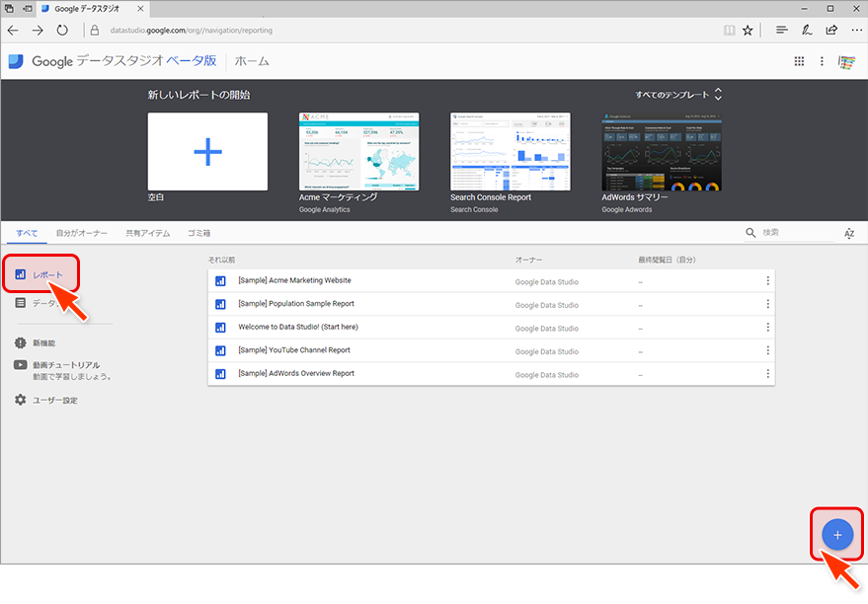
Task: Open options for Population Sample Report row
Action: click(768, 304)
